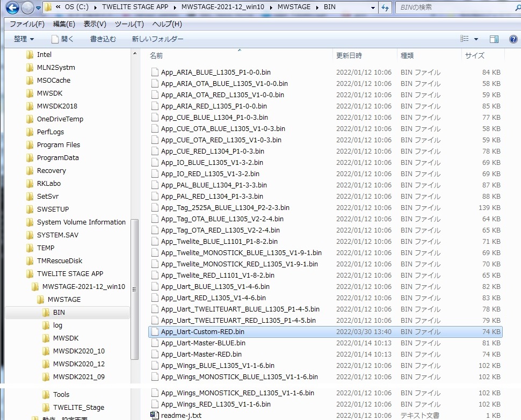This screenshot has height=420, width=521.
Task: Select App_Uart_TWELITEUART_BLUE_L1305_P1-4-5.bin file name
Action: point(240,309)
